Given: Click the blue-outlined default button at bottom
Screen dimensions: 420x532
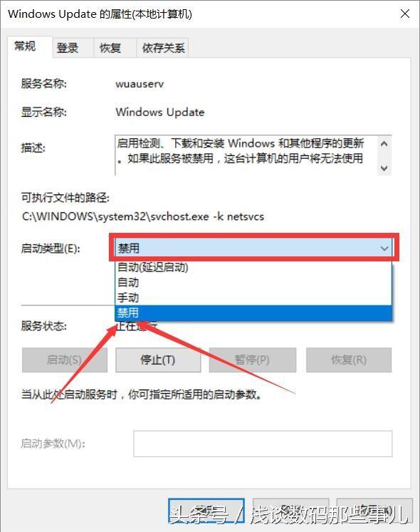Looking at the screenshot, I should click(206, 511).
